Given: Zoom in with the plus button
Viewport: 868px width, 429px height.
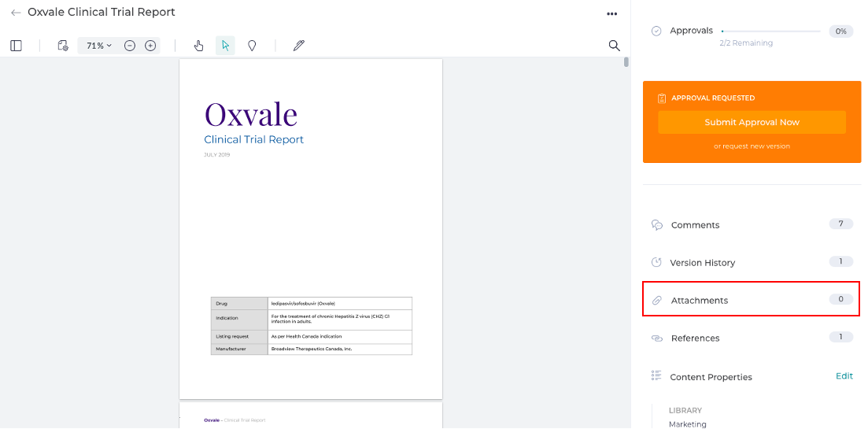Looking at the screenshot, I should tap(150, 46).
